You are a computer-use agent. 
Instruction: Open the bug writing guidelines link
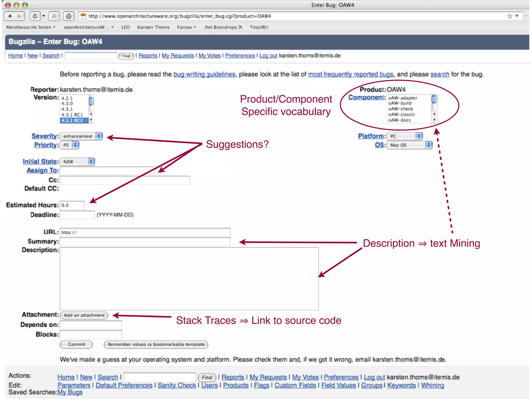coord(204,74)
